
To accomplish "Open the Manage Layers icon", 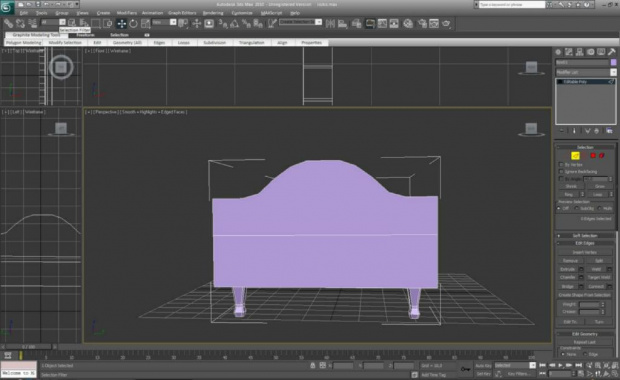I will [357, 23].
